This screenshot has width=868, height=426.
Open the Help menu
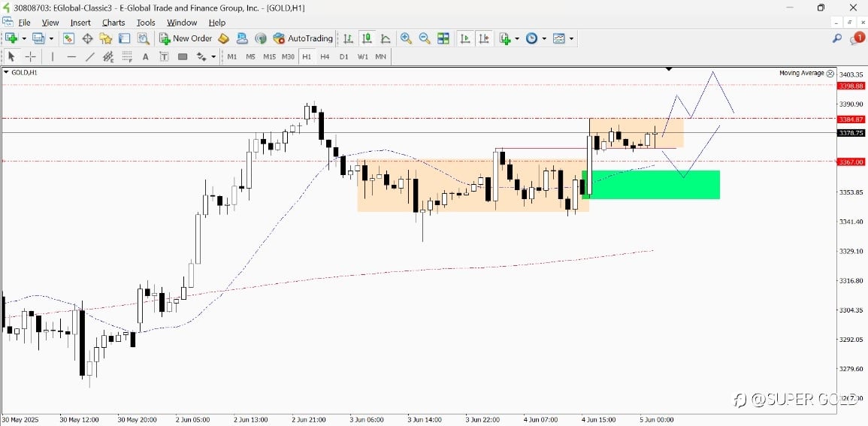point(217,23)
